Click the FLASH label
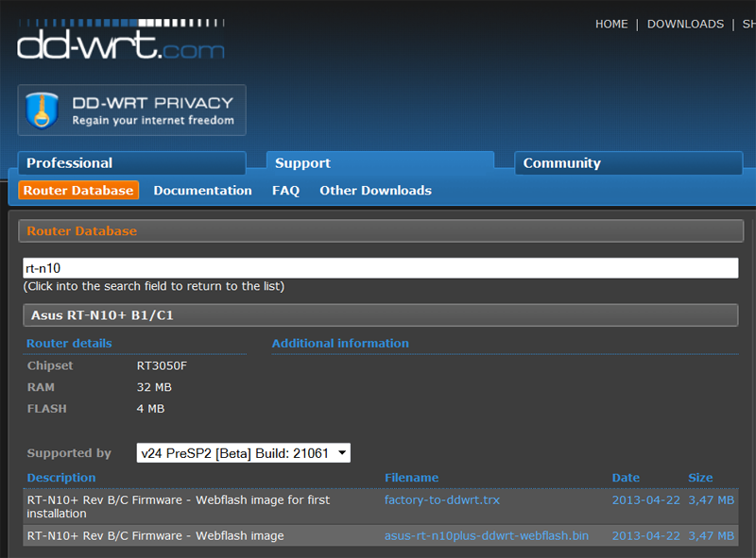 46,409
